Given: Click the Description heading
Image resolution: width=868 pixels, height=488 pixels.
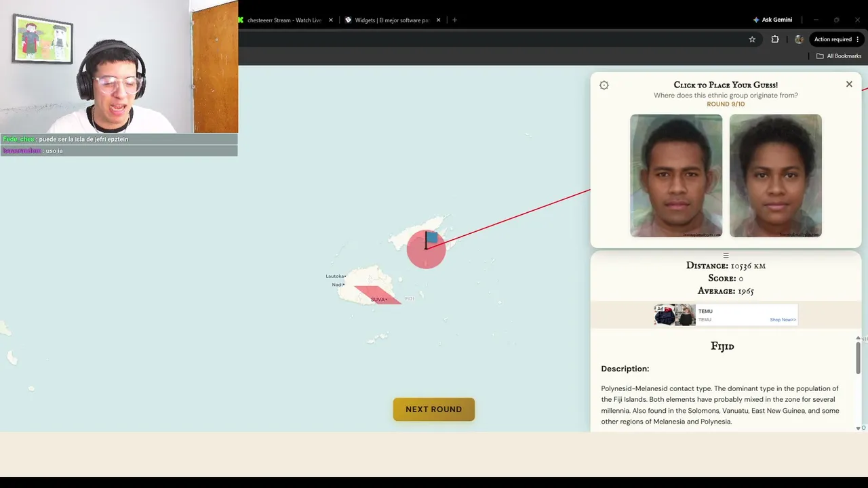Looking at the screenshot, I should click(625, 369).
